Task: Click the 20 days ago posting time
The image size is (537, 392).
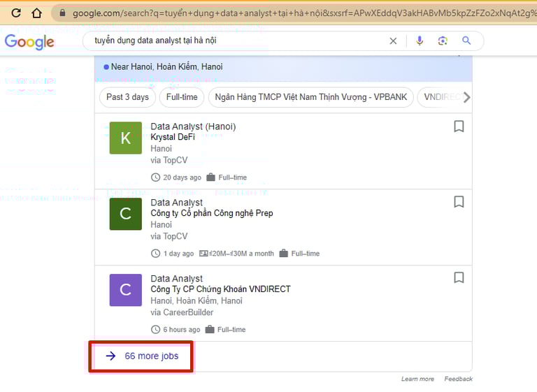Action: pos(182,177)
